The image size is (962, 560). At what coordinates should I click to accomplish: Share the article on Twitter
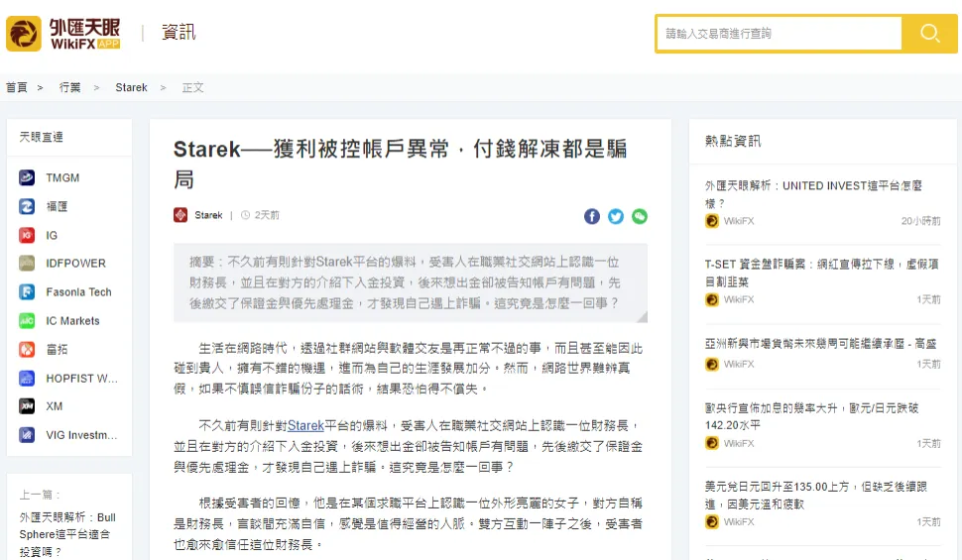616,216
